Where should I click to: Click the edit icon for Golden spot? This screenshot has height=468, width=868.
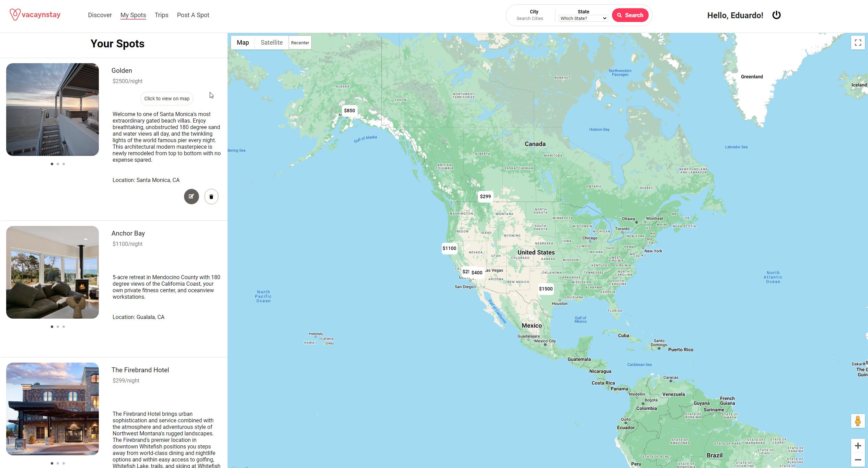coord(191,197)
